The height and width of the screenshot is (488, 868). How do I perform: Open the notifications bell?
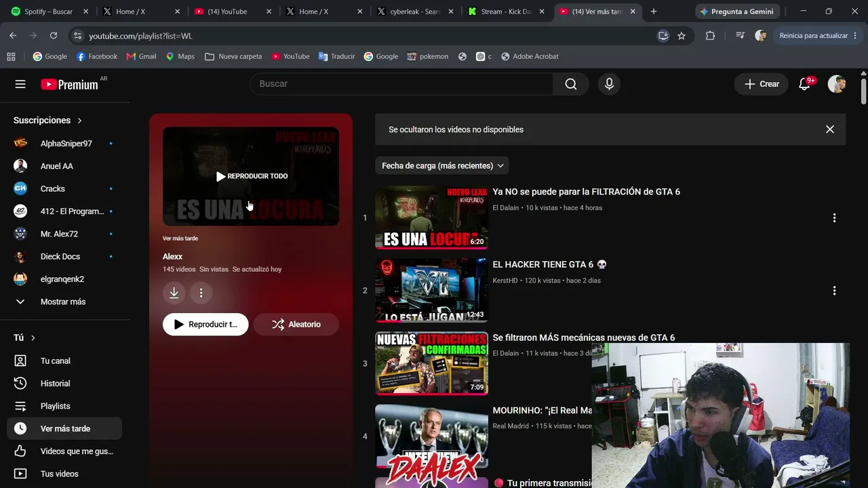coord(805,84)
